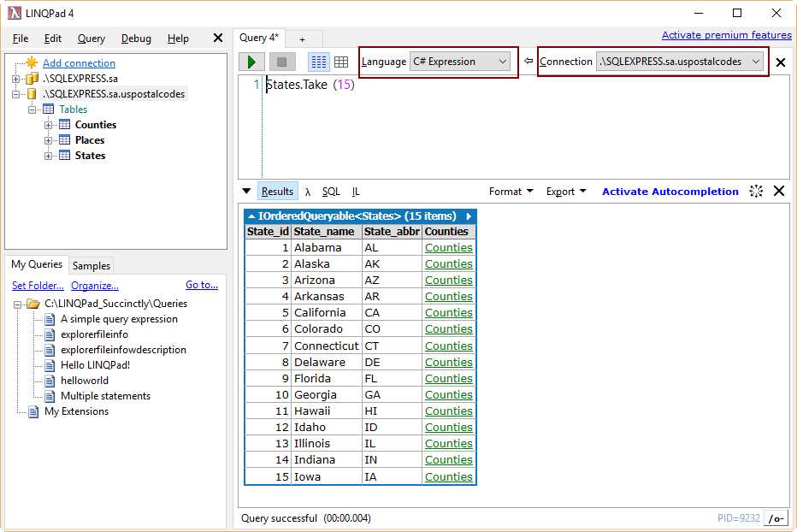Open the Format dropdown menu
Viewport: 797px width, 532px height.
(511, 192)
